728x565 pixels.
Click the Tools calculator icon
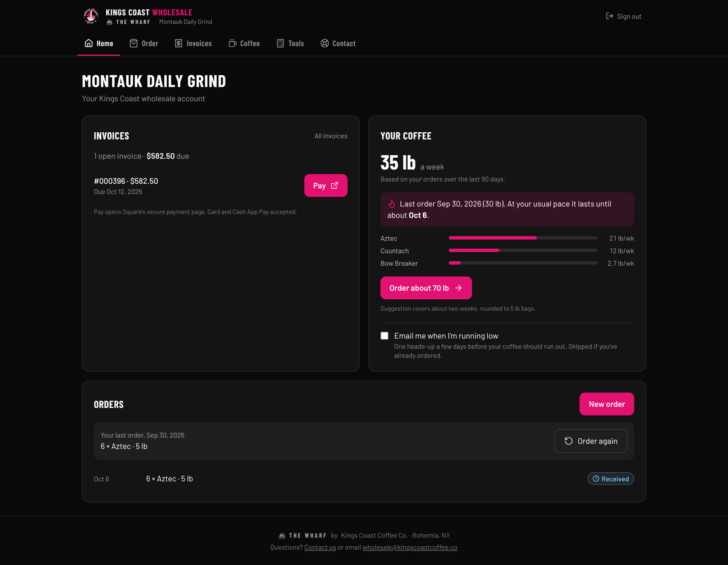pyautogui.click(x=280, y=43)
